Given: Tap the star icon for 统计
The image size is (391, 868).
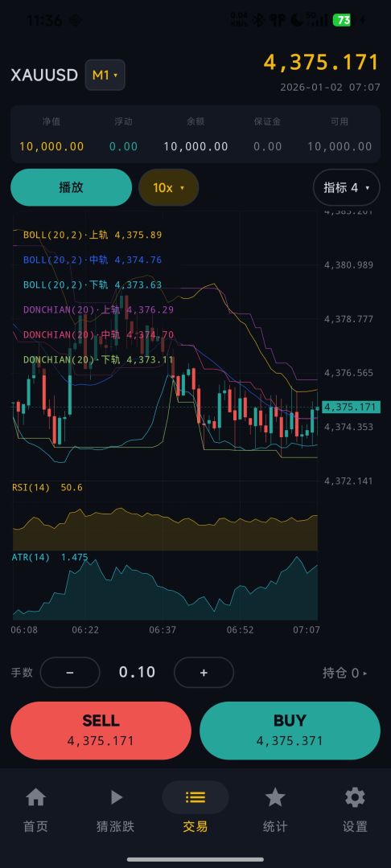Looking at the screenshot, I should coord(275,797).
